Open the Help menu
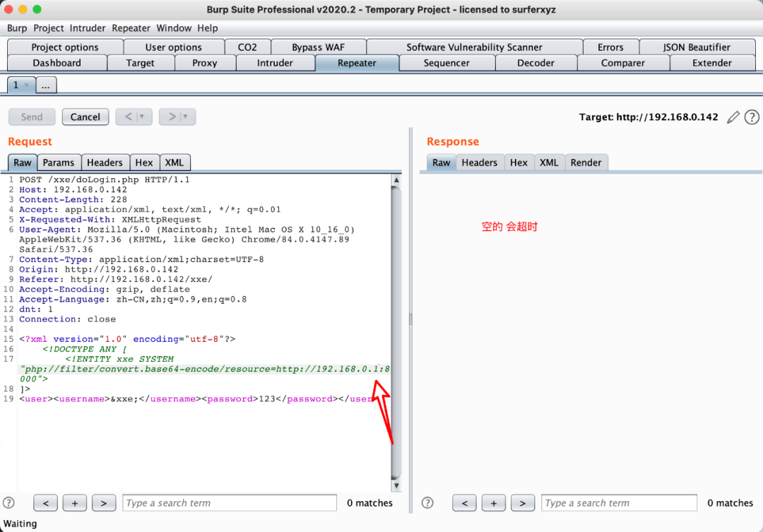The image size is (763, 532). pyautogui.click(x=207, y=28)
